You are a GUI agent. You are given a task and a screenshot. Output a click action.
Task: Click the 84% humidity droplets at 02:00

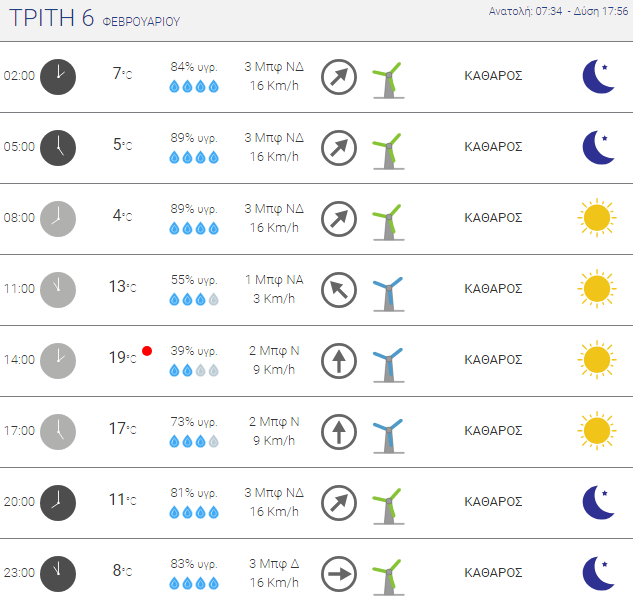click(194, 86)
